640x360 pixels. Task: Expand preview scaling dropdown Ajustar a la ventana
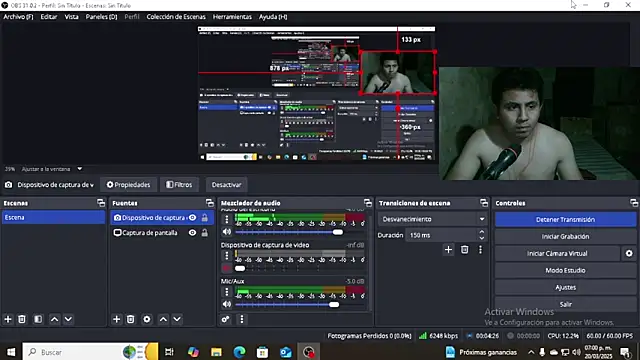[x=80, y=169]
